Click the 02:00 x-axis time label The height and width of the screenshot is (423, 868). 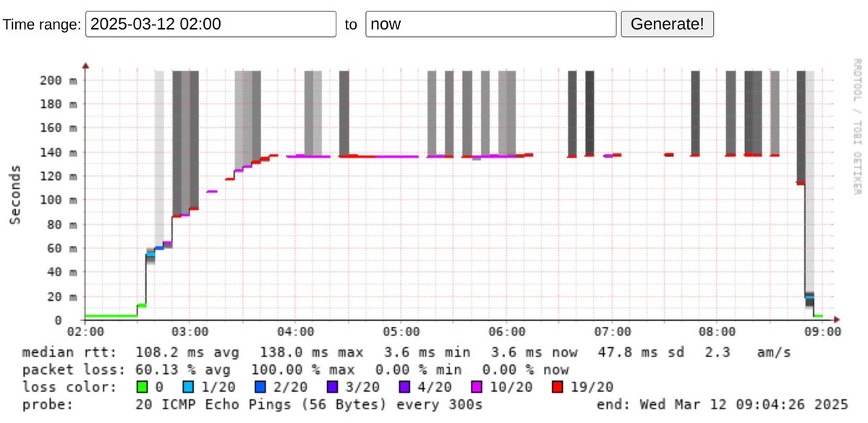click(x=85, y=331)
